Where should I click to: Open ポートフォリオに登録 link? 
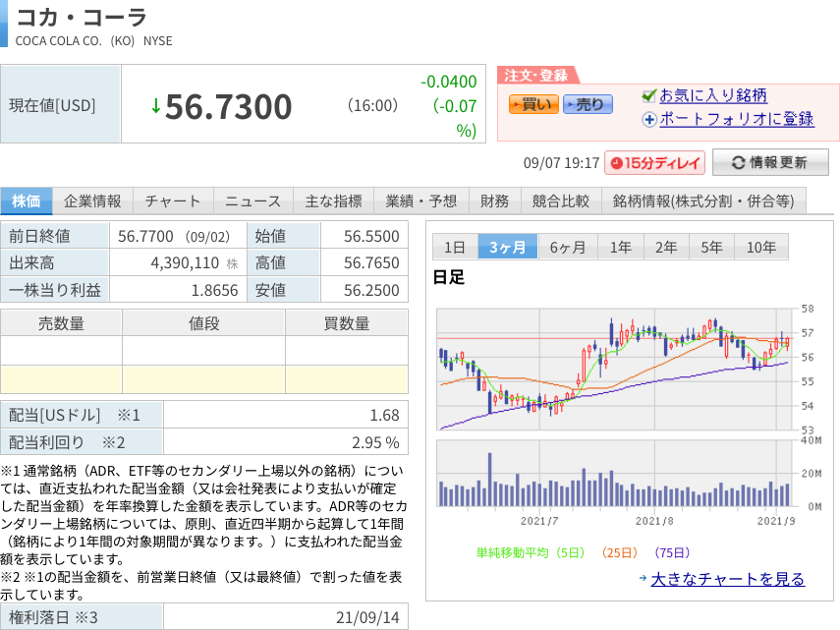(x=737, y=119)
